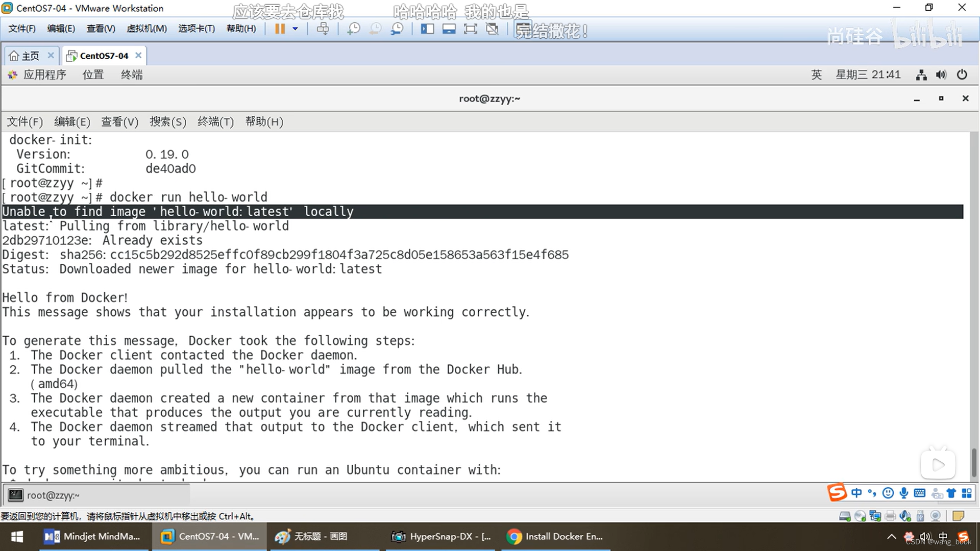Click the Unity mode toolbar icon
980x551 pixels.
(492, 29)
